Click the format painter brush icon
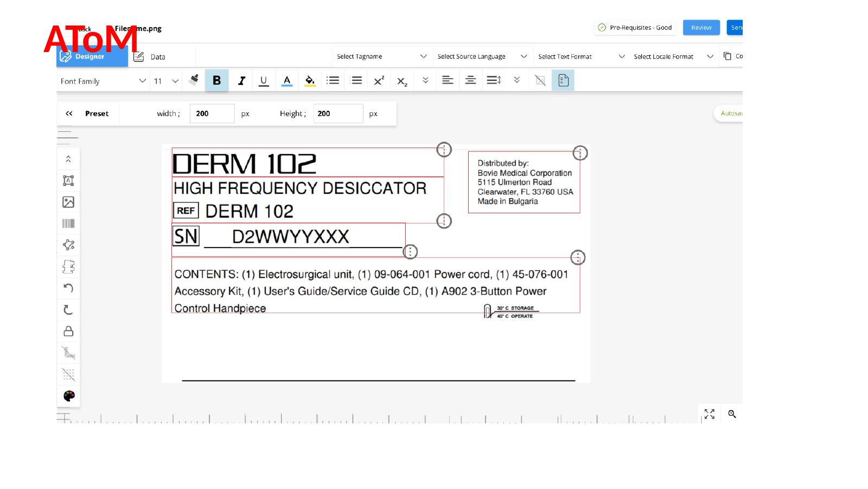868x489 pixels. pyautogui.click(x=194, y=80)
